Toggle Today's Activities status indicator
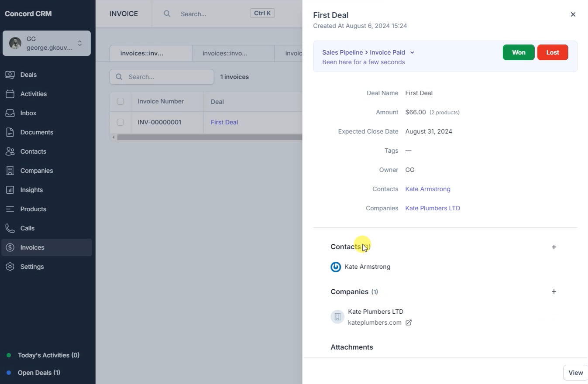Viewport: 588px width, 384px height. [10, 355]
